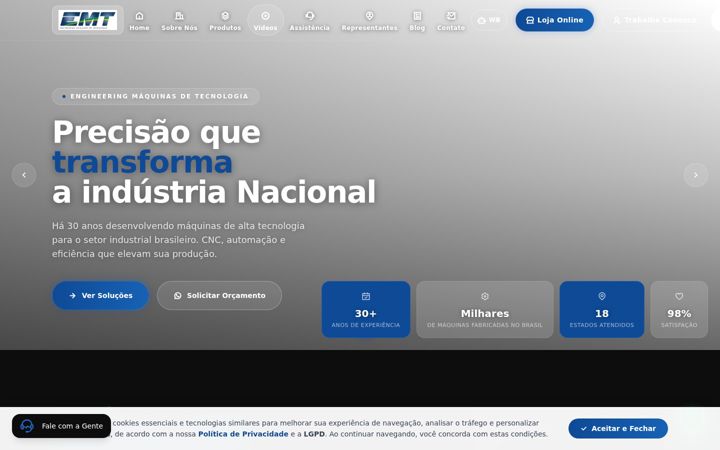Click the 'transforma' blue headline word
The width and height of the screenshot is (720, 450).
click(x=142, y=162)
